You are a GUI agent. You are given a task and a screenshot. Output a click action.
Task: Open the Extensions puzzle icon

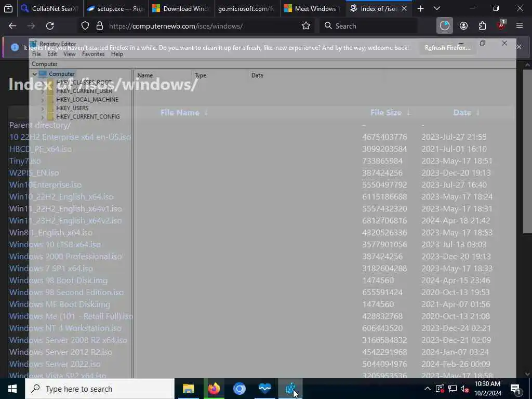(482, 26)
